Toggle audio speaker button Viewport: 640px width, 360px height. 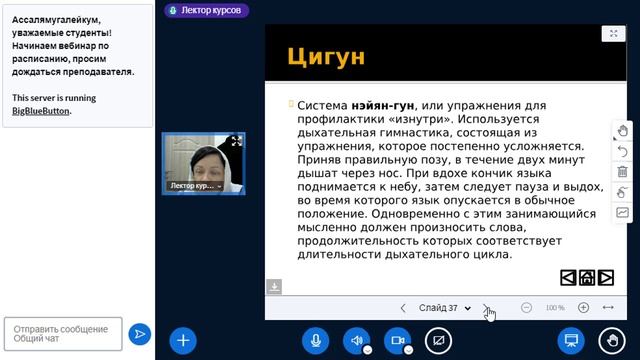click(356, 340)
